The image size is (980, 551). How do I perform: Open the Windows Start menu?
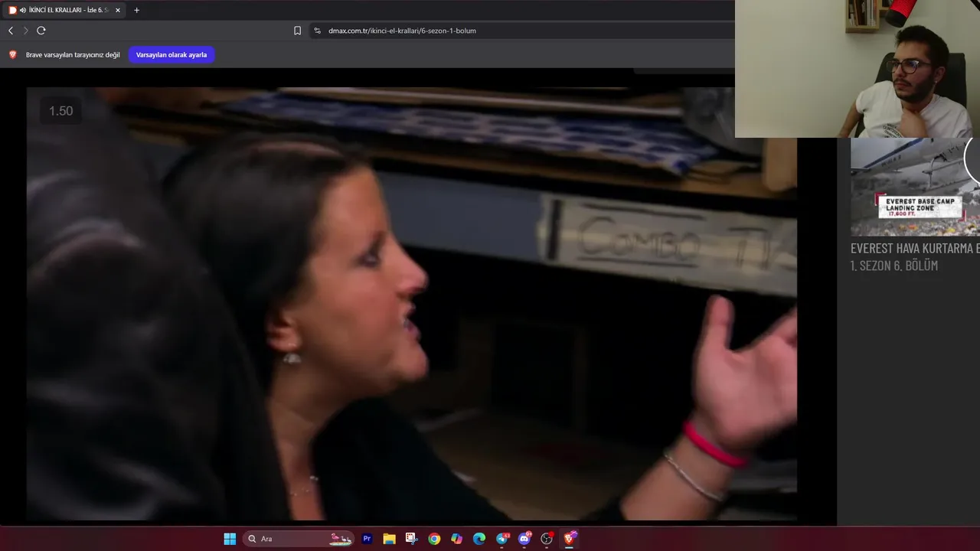[x=230, y=539]
